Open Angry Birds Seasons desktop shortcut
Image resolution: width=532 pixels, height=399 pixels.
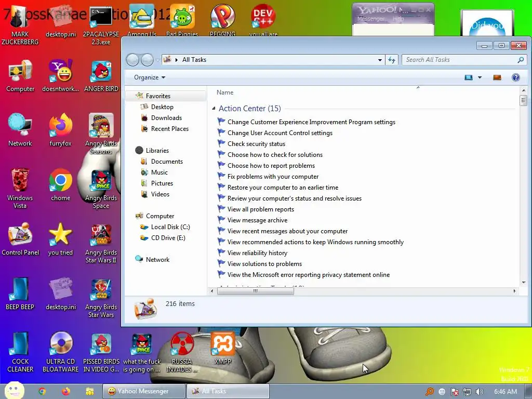pos(101,134)
